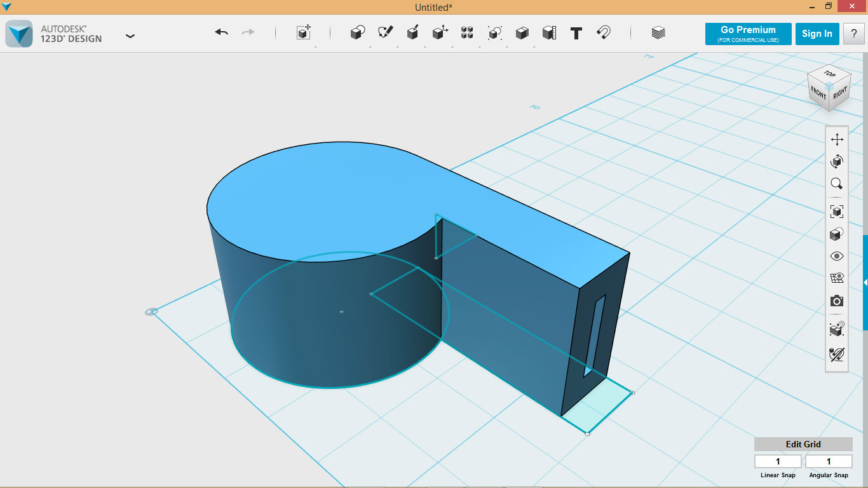Toggle the snap-while-moving magnet-box icon
Image resolution: width=868 pixels, height=488 pixels.
[837, 329]
